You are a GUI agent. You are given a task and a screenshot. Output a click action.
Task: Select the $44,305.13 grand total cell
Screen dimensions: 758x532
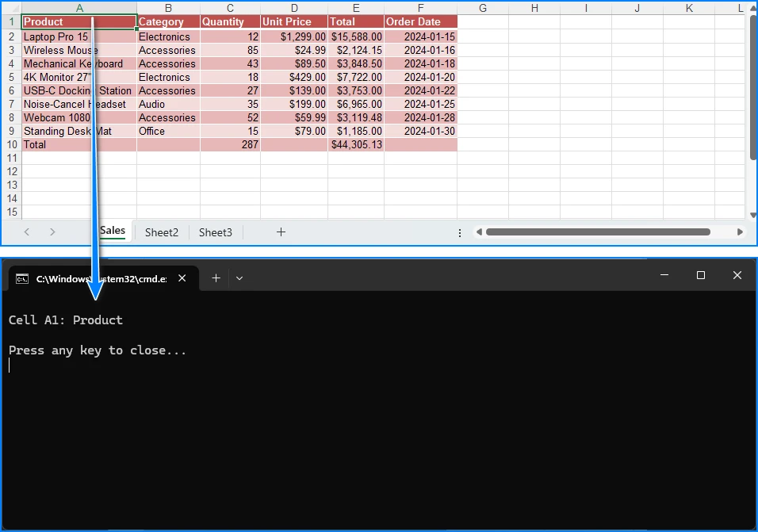click(x=356, y=144)
